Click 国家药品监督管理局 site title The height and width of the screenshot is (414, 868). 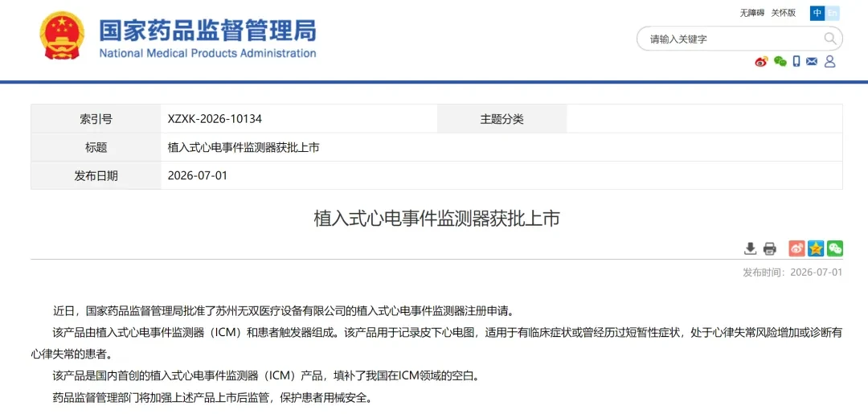(x=207, y=30)
